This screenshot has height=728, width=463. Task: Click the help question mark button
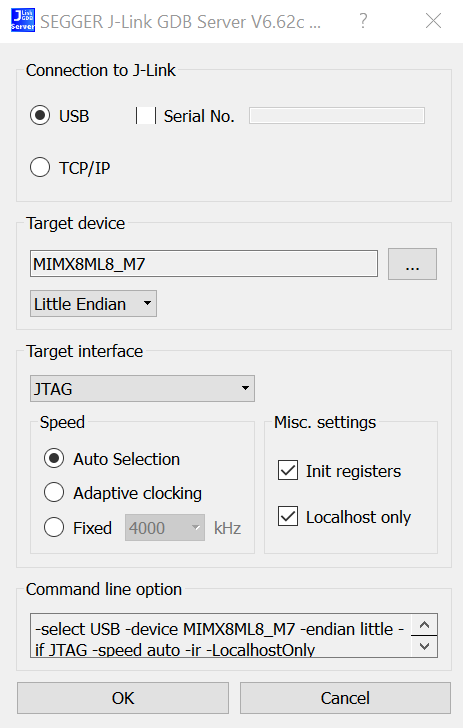coord(363,21)
